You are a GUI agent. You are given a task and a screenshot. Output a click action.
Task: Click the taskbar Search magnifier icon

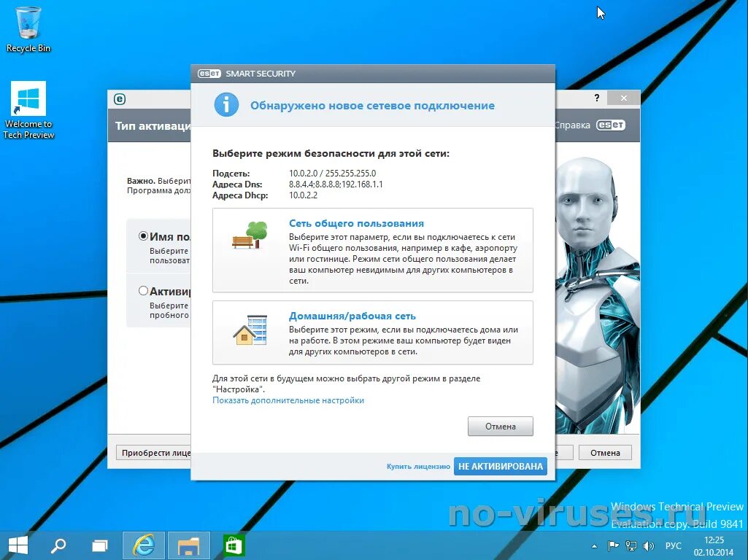tap(58, 545)
